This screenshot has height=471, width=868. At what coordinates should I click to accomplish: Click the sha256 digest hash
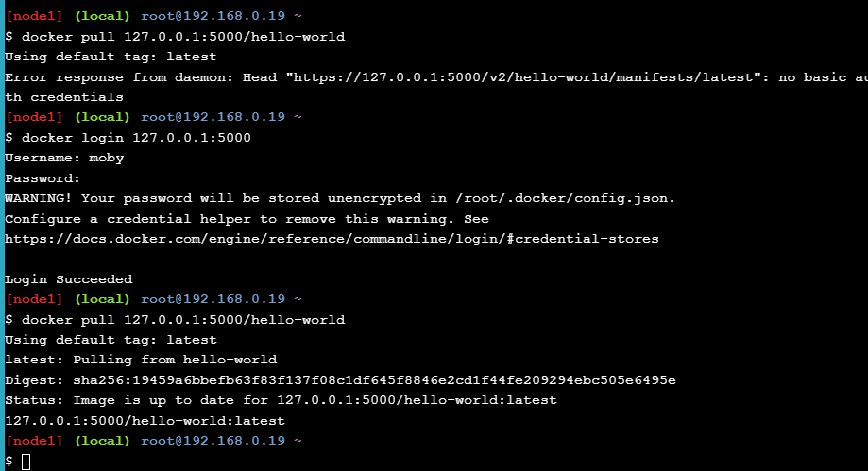pyautogui.click(x=373, y=380)
